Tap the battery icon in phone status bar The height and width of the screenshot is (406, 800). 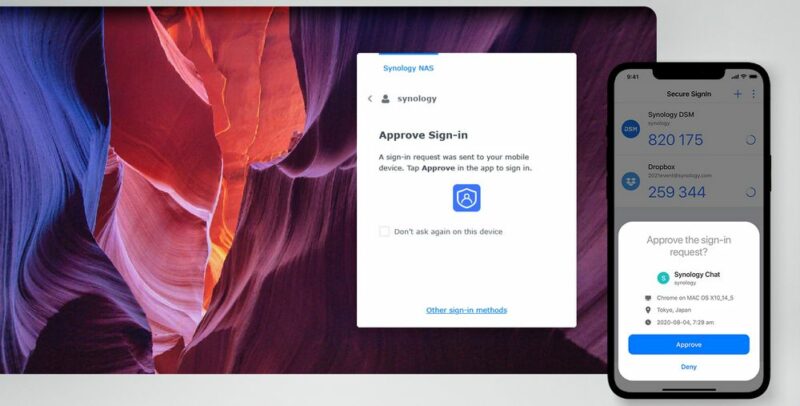(753, 77)
